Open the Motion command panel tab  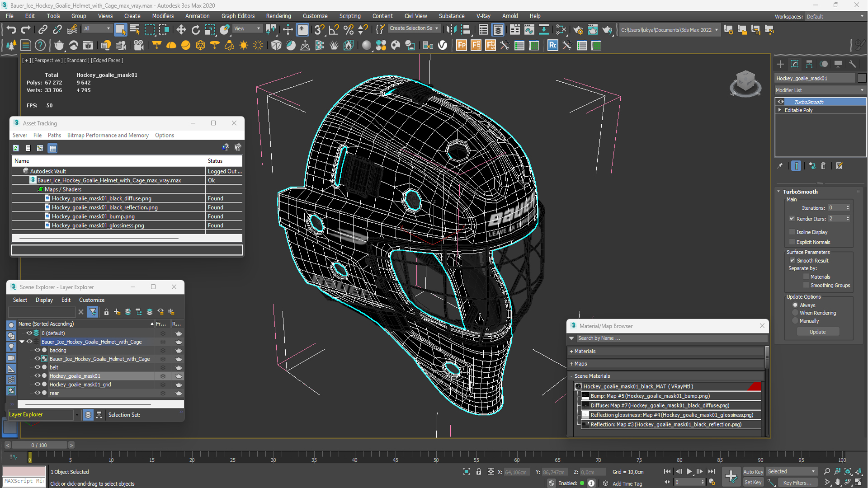824,64
